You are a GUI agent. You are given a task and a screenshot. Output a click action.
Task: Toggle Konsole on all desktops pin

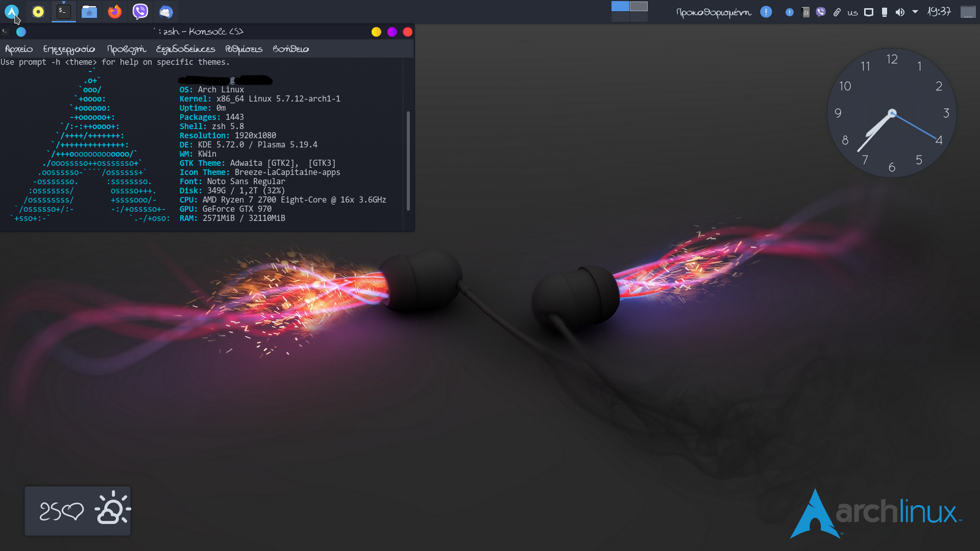click(x=21, y=32)
